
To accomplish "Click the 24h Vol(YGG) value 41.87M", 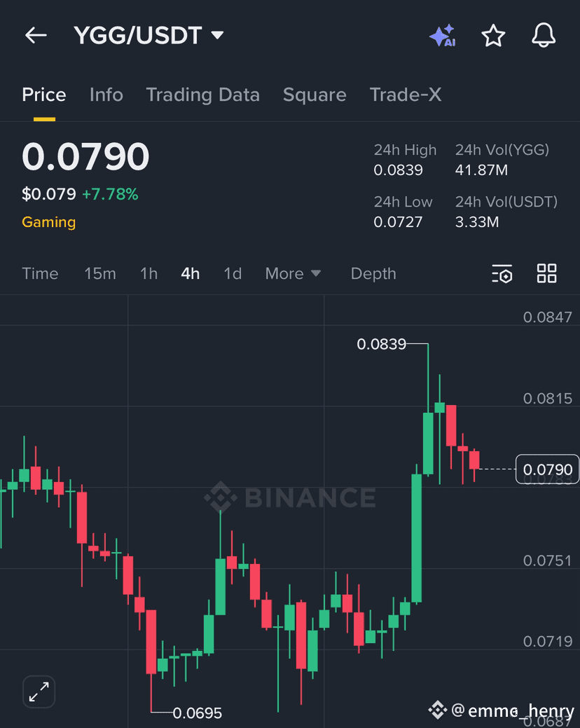I will point(481,170).
